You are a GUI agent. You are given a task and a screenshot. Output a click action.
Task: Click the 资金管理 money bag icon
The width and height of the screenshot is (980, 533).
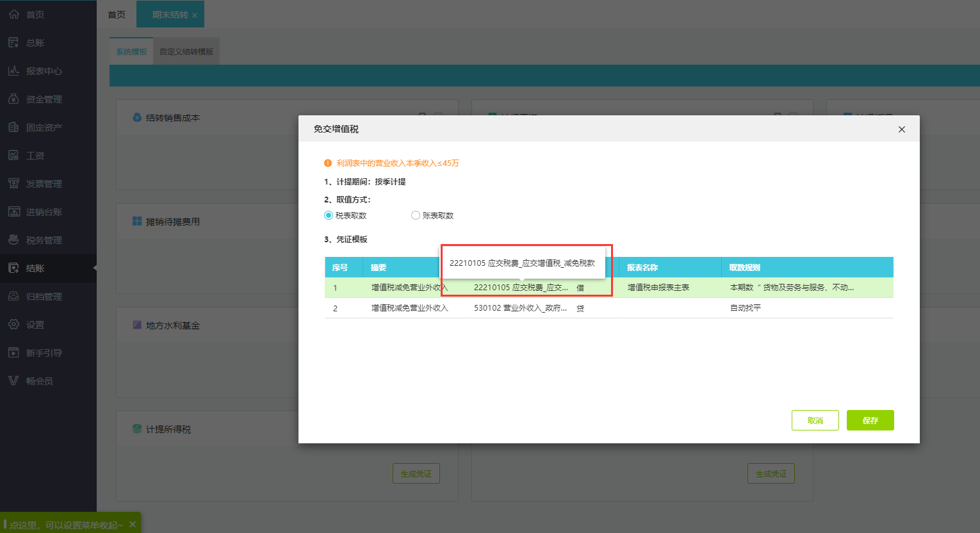(14, 99)
